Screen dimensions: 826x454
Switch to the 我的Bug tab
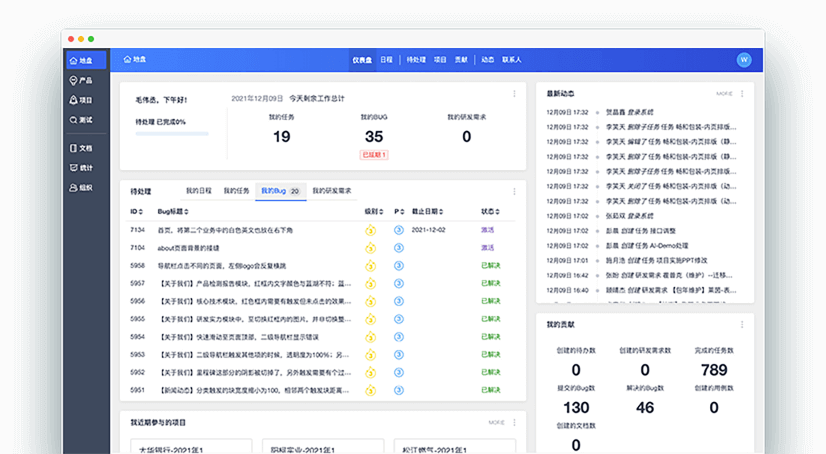(281, 191)
